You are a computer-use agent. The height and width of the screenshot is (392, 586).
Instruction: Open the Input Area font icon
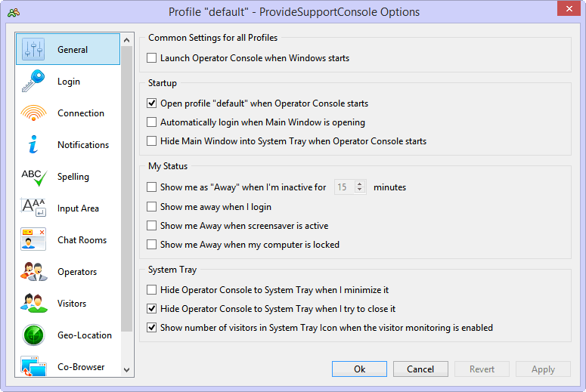point(33,208)
